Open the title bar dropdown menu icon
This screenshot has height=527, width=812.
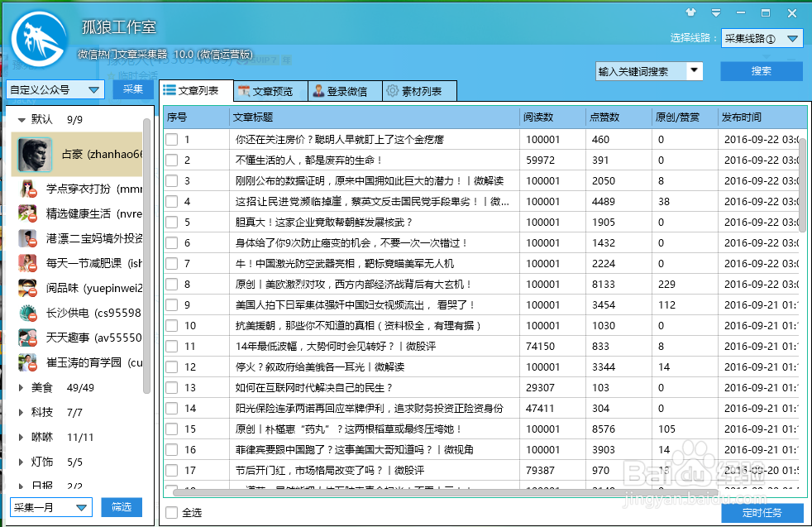coord(716,13)
